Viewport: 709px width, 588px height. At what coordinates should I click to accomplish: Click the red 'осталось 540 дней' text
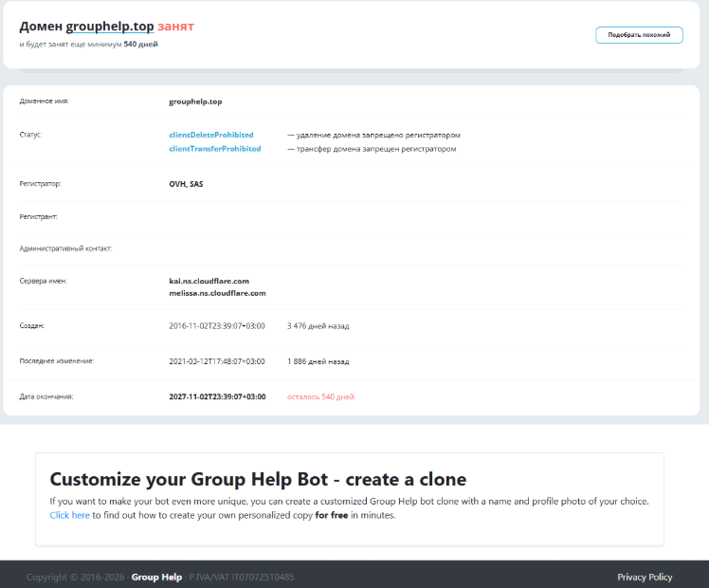point(320,396)
